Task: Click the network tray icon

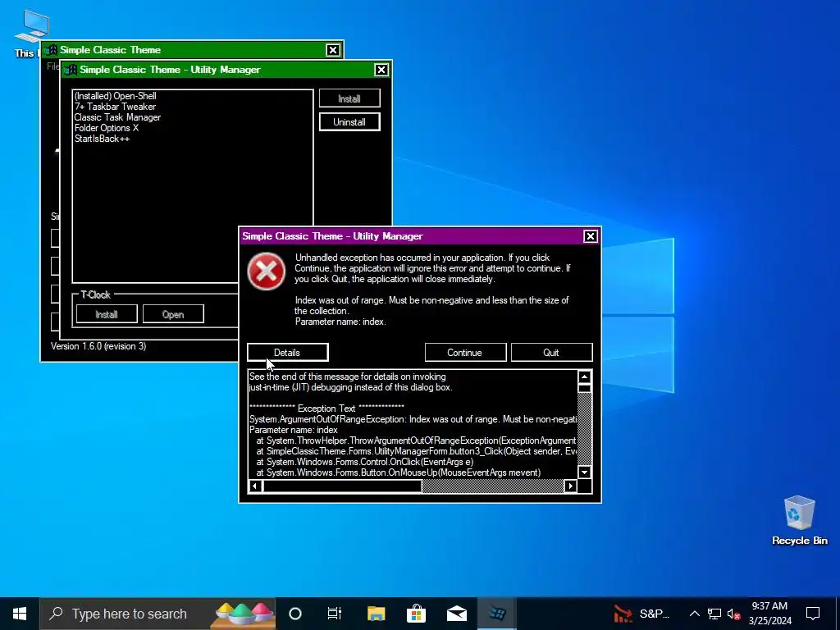Action: [714, 614]
